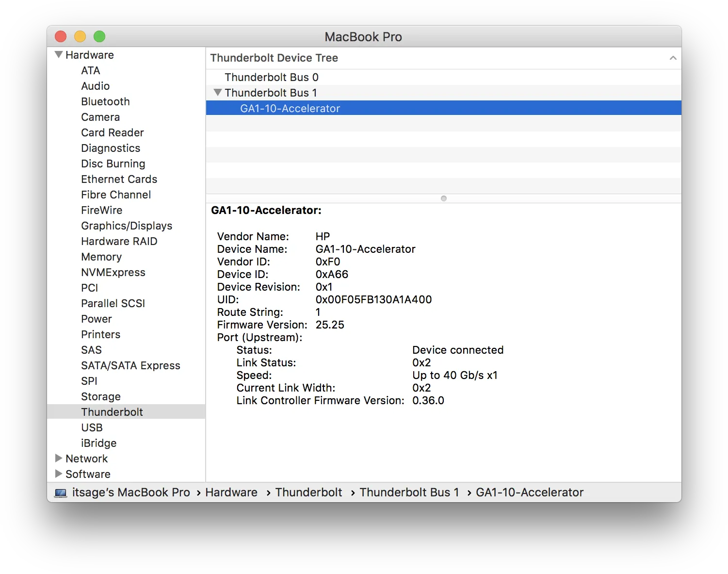Zoom the window with the green button
The image size is (728, 574).
click(99, 36)
